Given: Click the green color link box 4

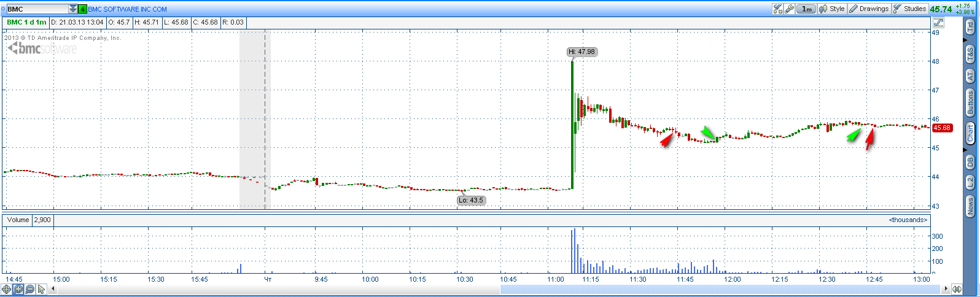Looking at the screenshot, I should coord(83,9).
